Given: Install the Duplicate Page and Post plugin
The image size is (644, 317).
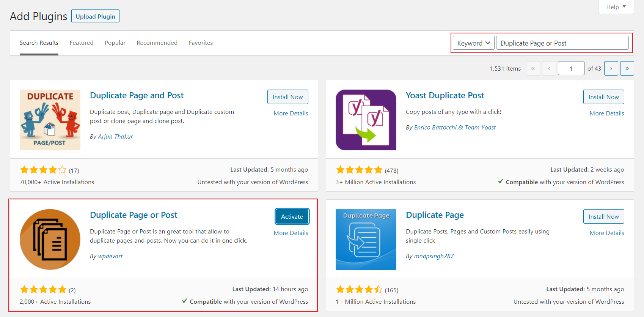Looking at the screenshot, I should 288,97.
